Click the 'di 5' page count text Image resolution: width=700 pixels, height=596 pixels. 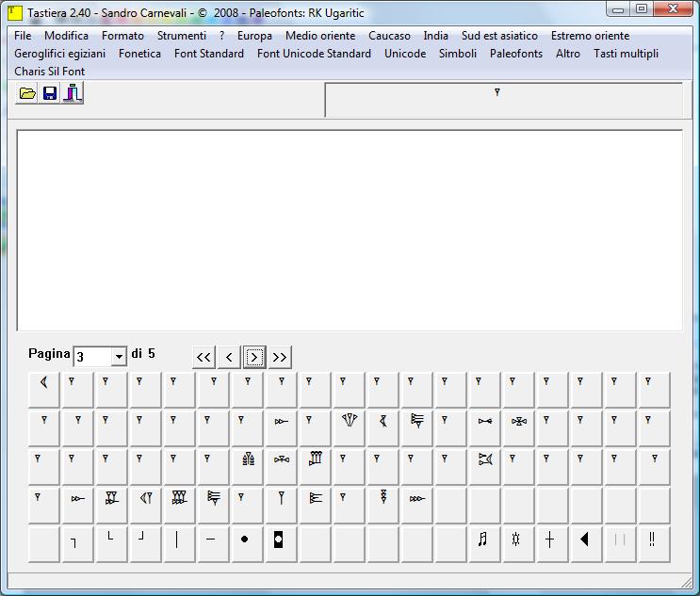coord(143,354)
